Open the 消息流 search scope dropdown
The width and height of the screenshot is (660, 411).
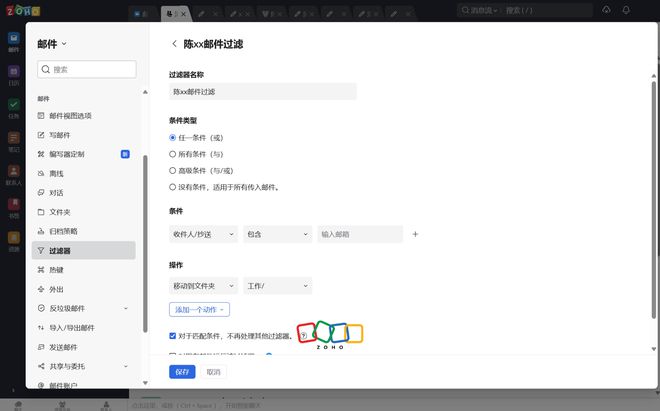click(x=479, y=10)
